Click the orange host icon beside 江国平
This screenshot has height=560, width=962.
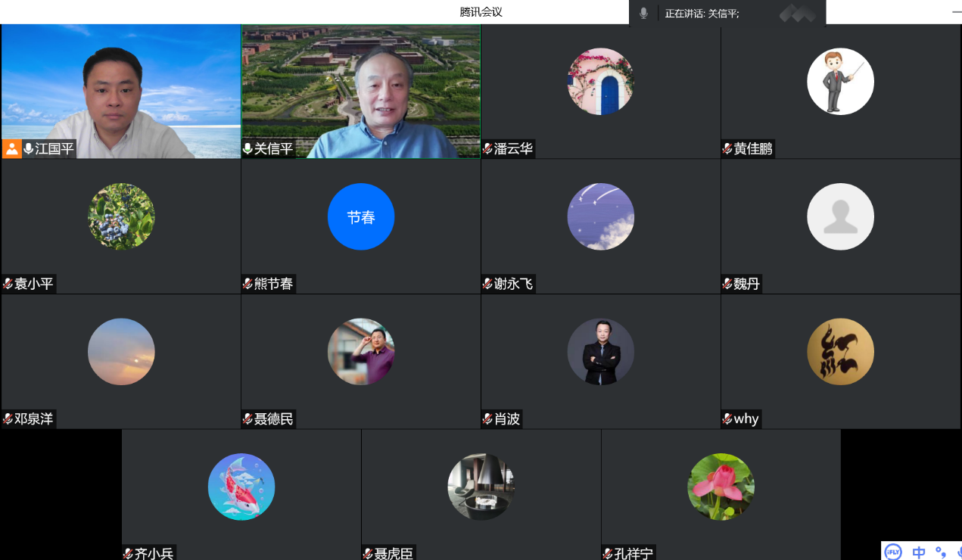(x=11, y=148)
